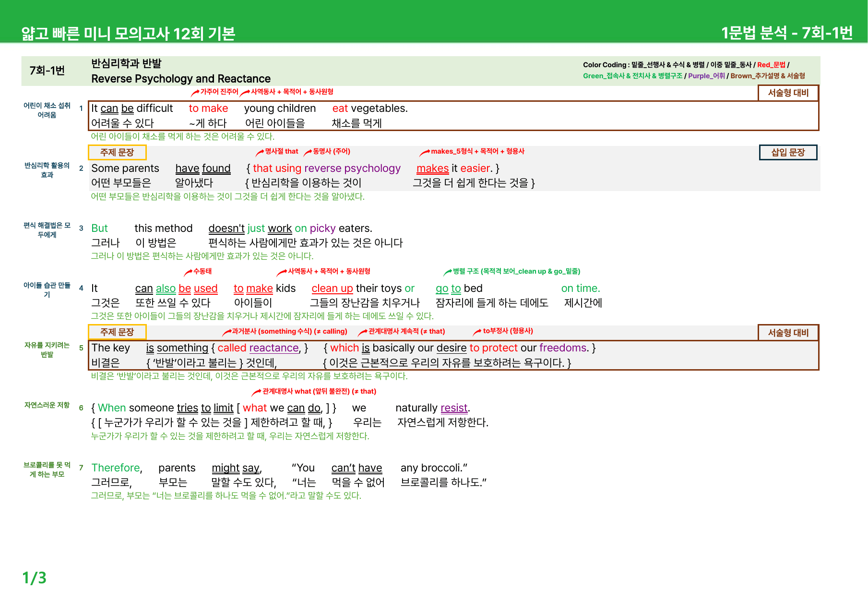
Task: Click the underlined word "doesn't" in sentence 3
Action: point(226,229)
